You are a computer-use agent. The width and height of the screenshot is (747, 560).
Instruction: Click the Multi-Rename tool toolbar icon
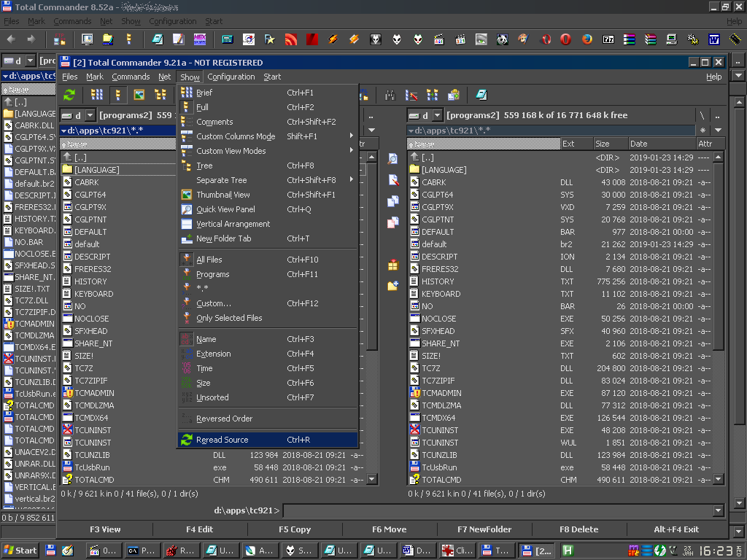(411, 96)
